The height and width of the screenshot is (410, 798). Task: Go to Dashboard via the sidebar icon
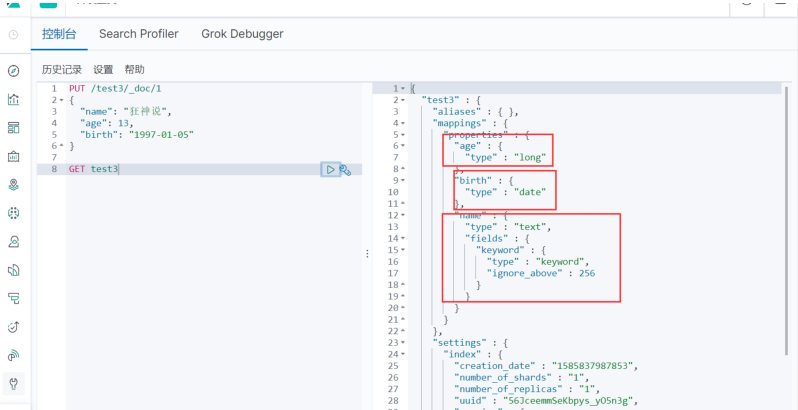click(x=13, y=128)
